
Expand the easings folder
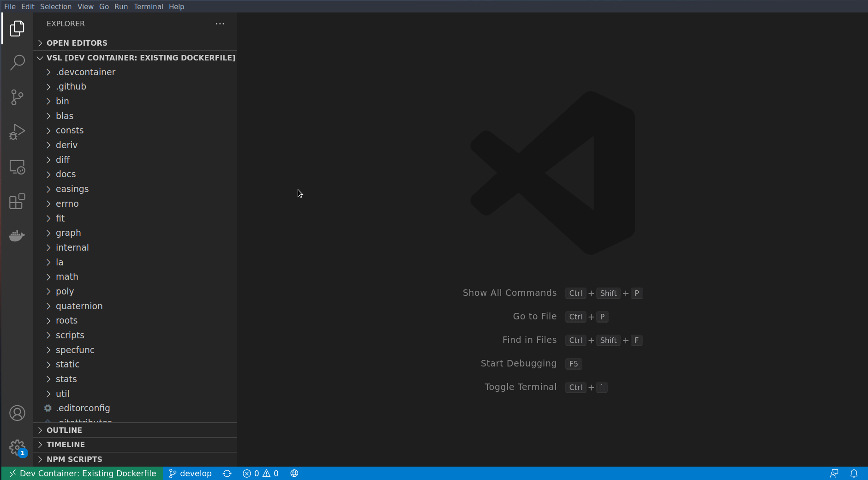(135, 189)
